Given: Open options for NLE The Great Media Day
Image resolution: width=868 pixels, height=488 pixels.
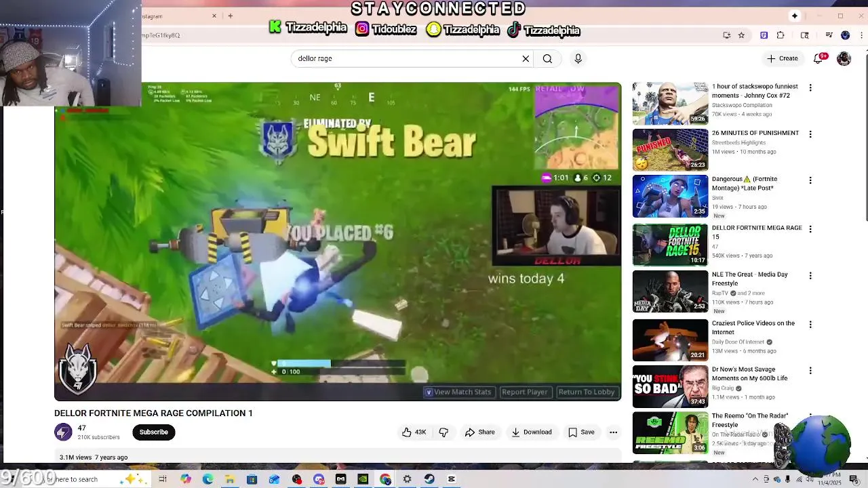Looking at the screenshot, I should (x=810, y=276).
